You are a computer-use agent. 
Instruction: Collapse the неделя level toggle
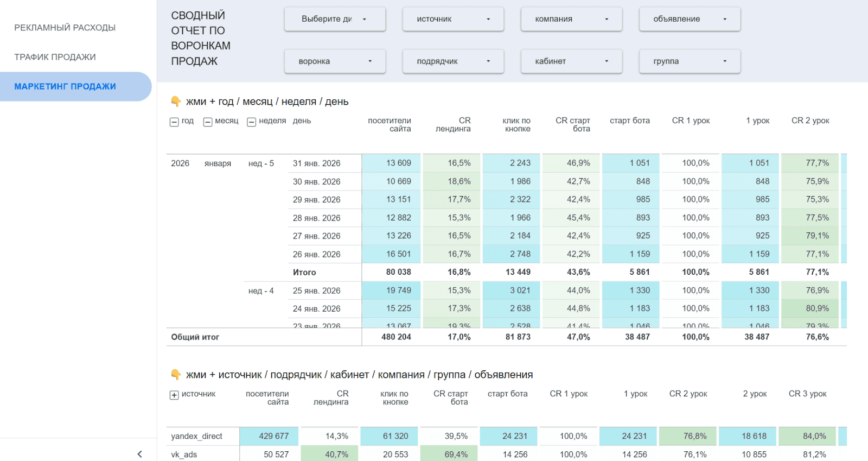pyautogui.click(x=251, y=122)
